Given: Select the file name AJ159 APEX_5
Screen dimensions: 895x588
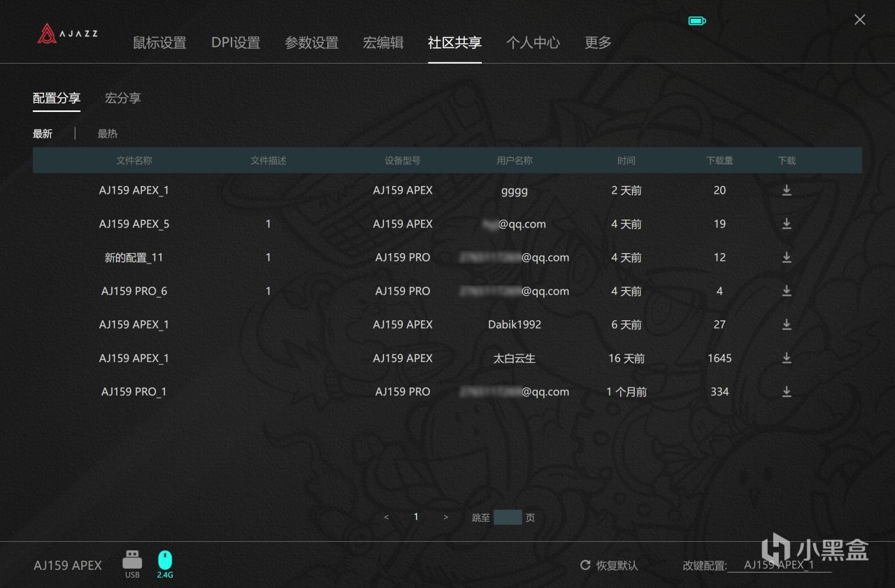Looking at the screenshot, I should (x=134, y=224).
